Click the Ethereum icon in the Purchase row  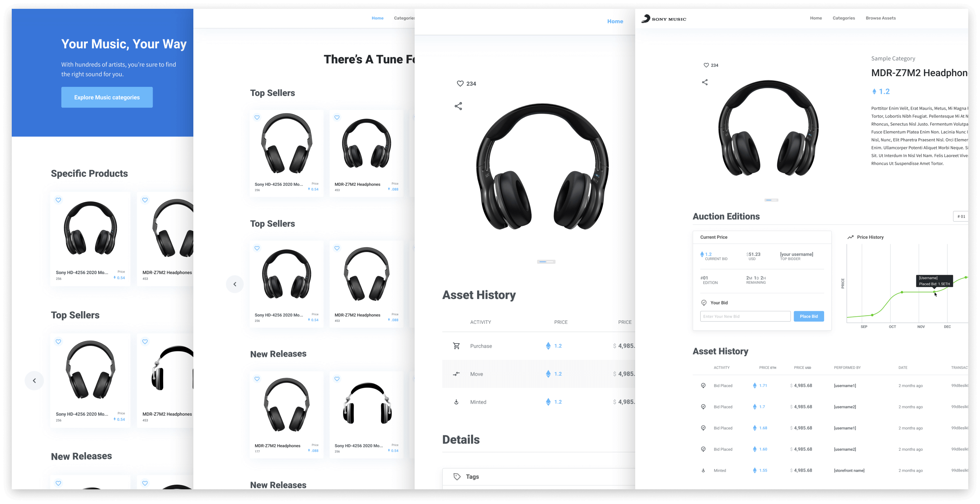(x=548, y=346)
